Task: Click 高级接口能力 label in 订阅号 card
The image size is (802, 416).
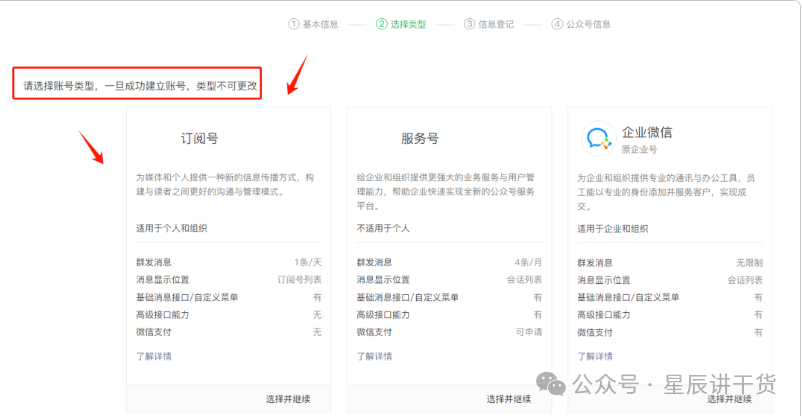Action: point(163,315)
